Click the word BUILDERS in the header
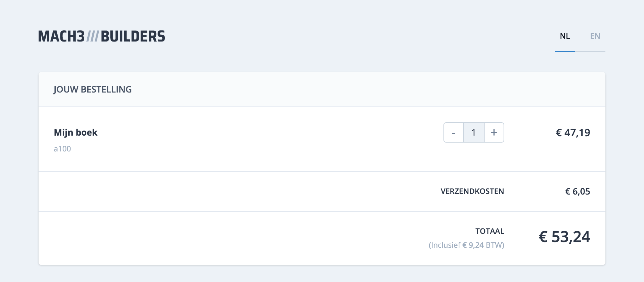The image size is (644, 282). [x=133, y=36]
